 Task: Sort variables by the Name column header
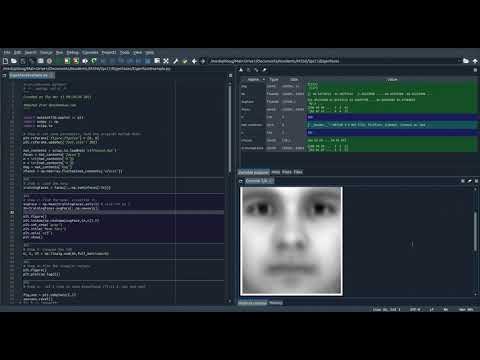click(253, 79)
